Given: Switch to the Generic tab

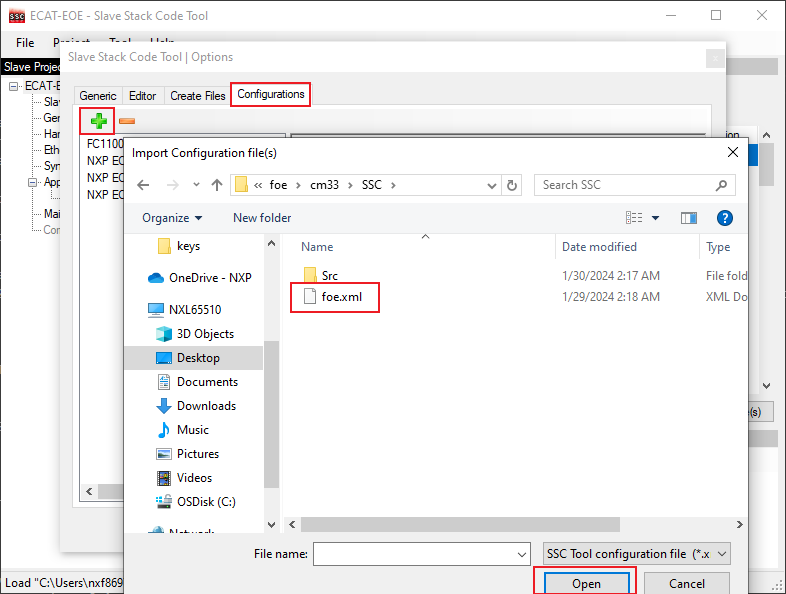Looking at the screenshot, I should pos(98,96).
